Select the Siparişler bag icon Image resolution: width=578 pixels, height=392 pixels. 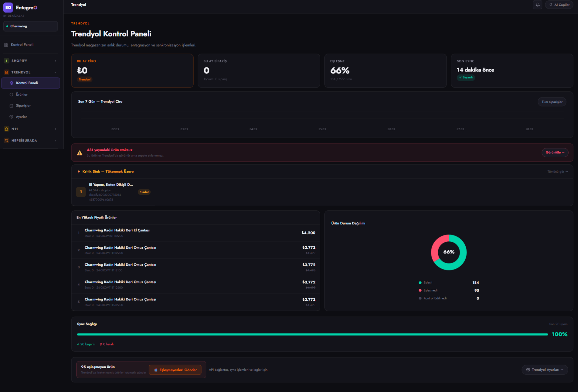coord(11,105)
